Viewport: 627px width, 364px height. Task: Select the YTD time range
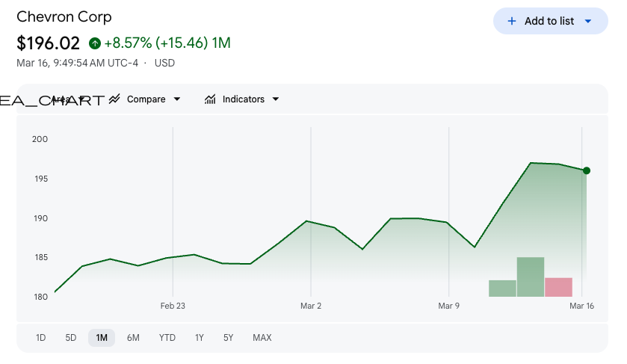point(167,338)
